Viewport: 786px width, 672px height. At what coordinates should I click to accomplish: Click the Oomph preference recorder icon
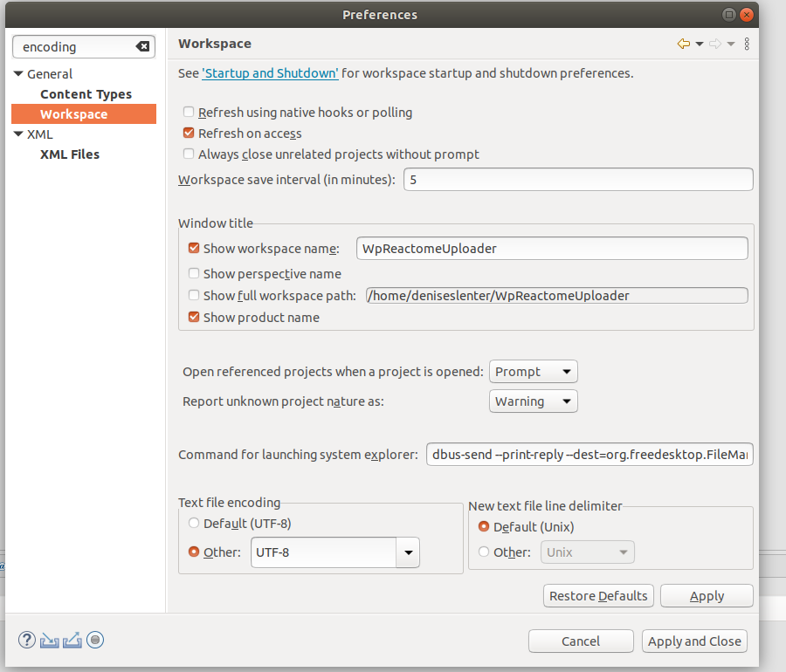point(95,640)
